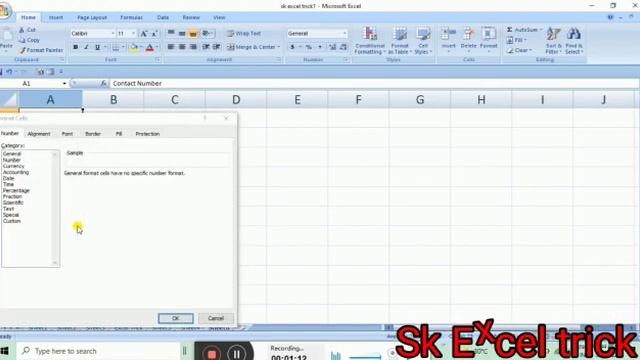640x360 pixels.
Task: Click Cancel in Format Cells dialog
Action: pyautogui.click(x=216, y=318)
